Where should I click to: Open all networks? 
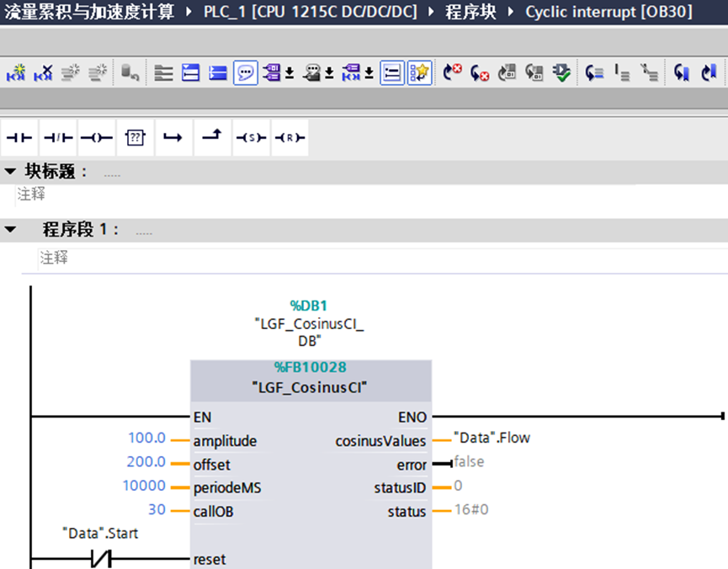[x=190, y=72]
